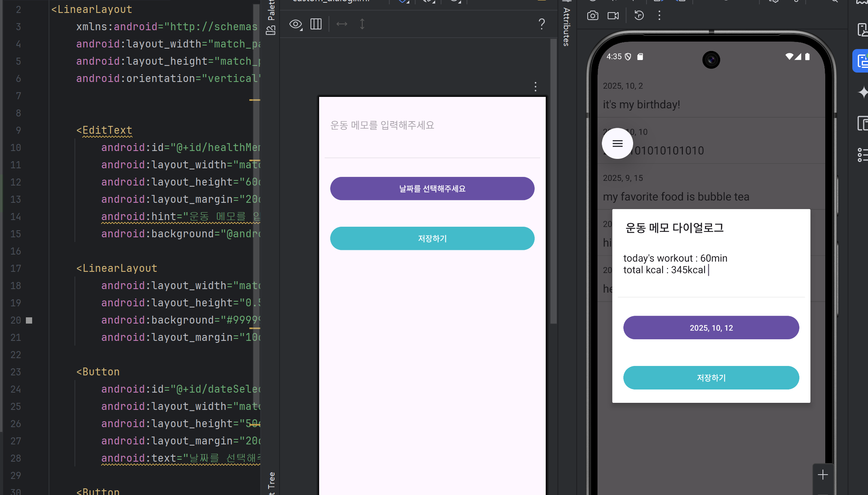
Task: Click the design editor help question mark
Action: coord(541,24)
